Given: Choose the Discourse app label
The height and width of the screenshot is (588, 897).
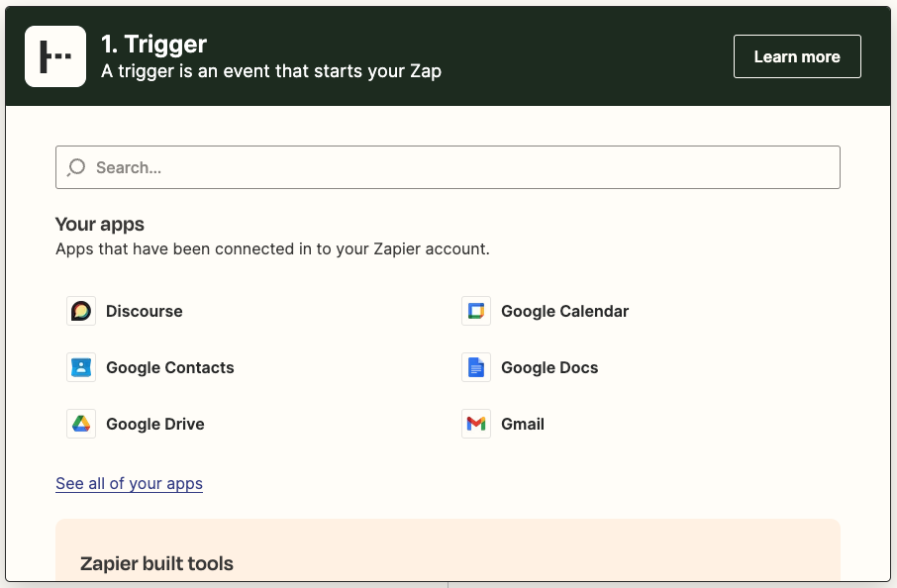Looking at the screenshot, I should pos(145,311).
